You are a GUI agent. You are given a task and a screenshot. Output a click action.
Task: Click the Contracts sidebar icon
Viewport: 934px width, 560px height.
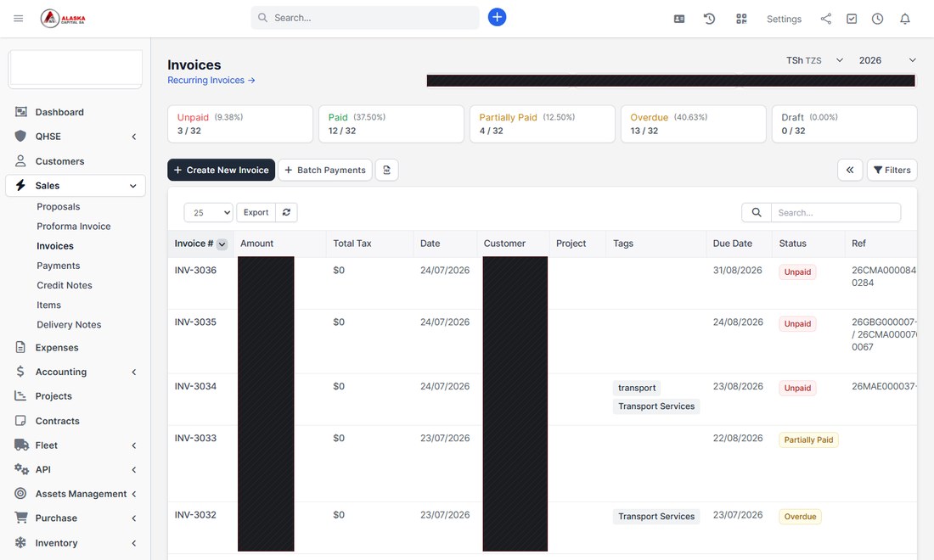coord(20,421)
